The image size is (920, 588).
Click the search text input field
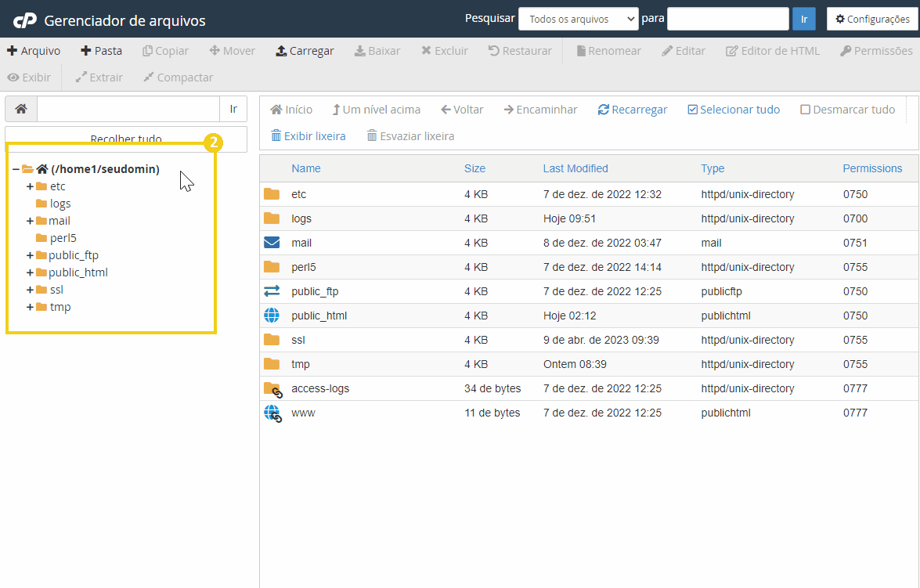point(728,20)
